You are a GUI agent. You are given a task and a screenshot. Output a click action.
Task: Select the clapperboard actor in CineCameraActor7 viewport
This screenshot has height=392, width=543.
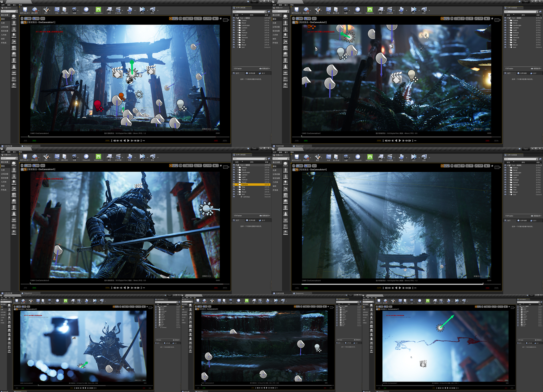tap(423, 363)
